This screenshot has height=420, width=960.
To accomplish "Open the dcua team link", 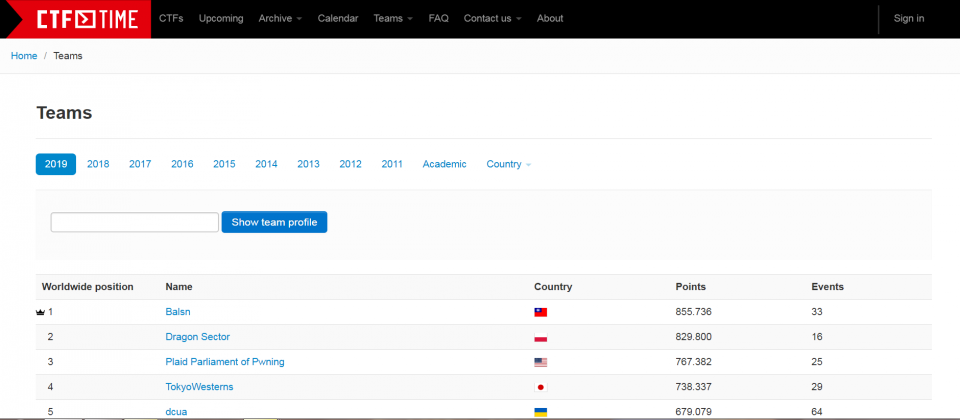I will tap(176, 412).
